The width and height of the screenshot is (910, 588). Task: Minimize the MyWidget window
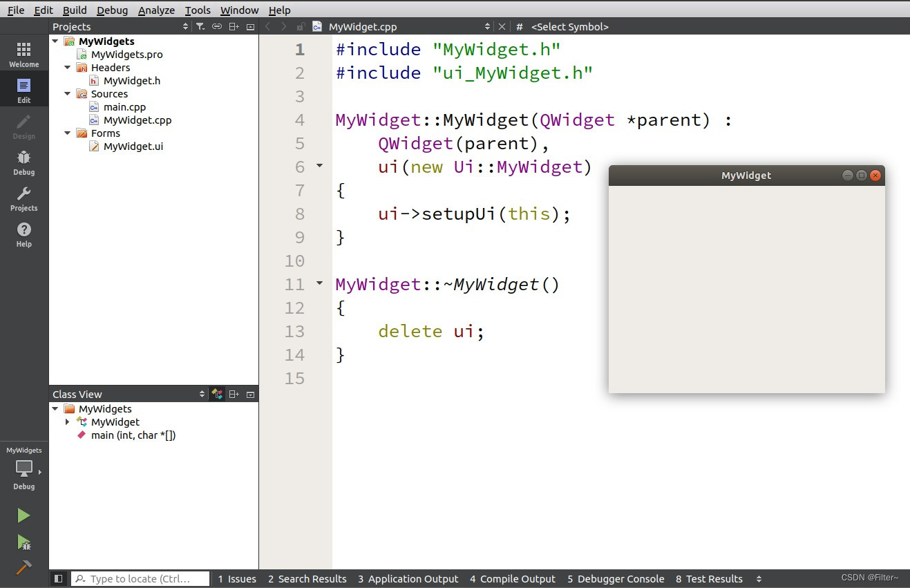848,176
